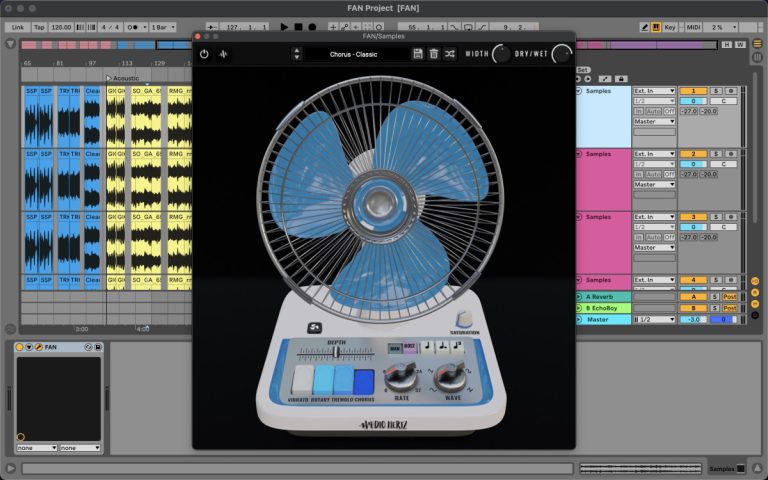The image size is (768, 480).
Task: Toggle MIDI map mode button
Action: [693, 27]
